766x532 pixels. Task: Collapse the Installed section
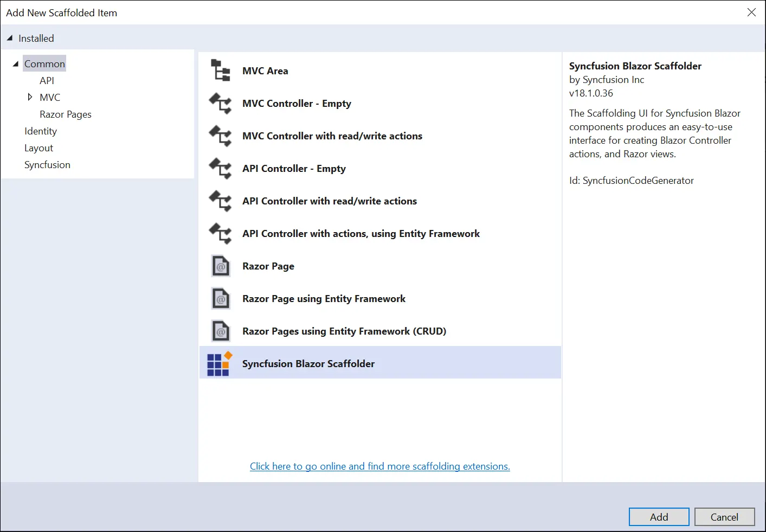[9, 38]
